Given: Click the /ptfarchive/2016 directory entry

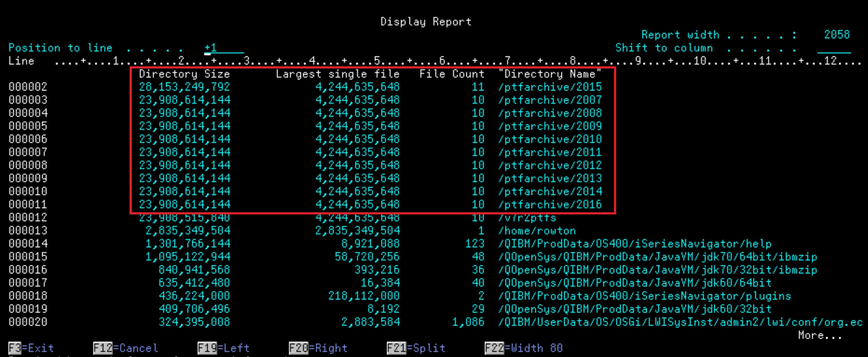Looking at the screenshot, I should click(x=550, y=204).
